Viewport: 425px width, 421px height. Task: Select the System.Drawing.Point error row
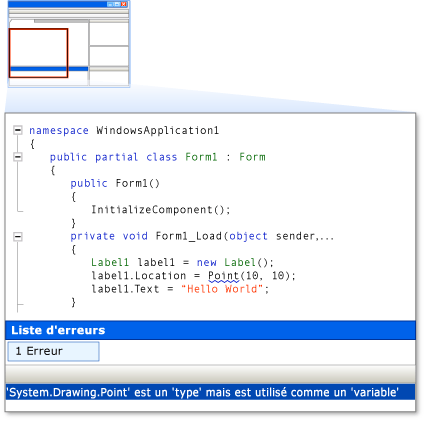coord(210,392)
